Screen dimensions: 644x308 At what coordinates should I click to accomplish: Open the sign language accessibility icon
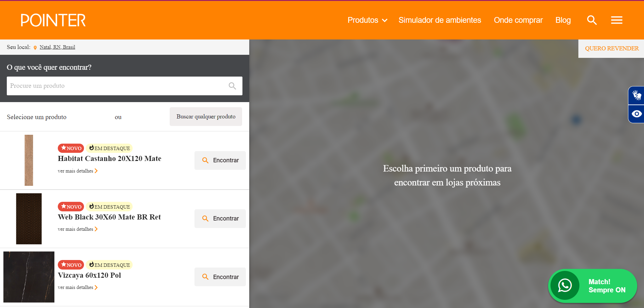[x=637, y=95]
